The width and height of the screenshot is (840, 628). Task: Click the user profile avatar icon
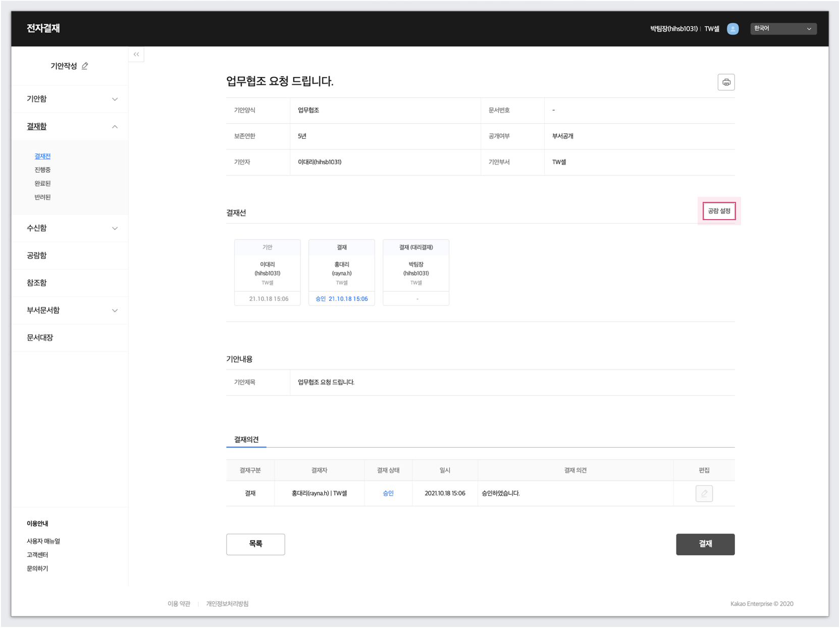coord(732,29)
